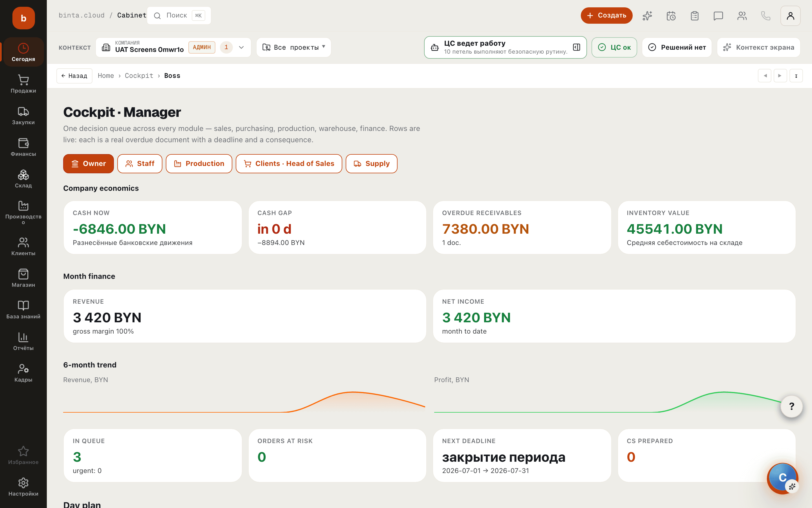Click the phone call icon in top bar

coord(766,16)
